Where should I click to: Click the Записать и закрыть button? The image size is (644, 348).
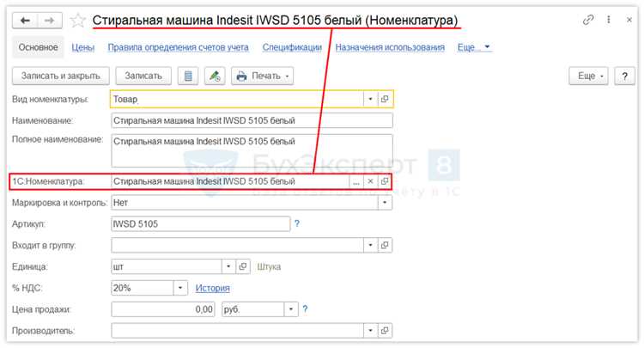pyautogui.click(x=61, y=76)
